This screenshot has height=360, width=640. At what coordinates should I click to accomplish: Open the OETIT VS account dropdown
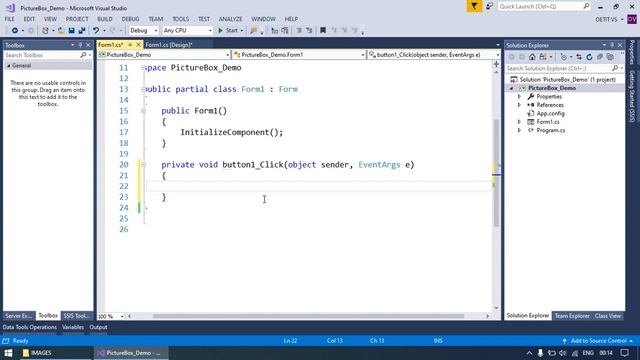[609, 19]
